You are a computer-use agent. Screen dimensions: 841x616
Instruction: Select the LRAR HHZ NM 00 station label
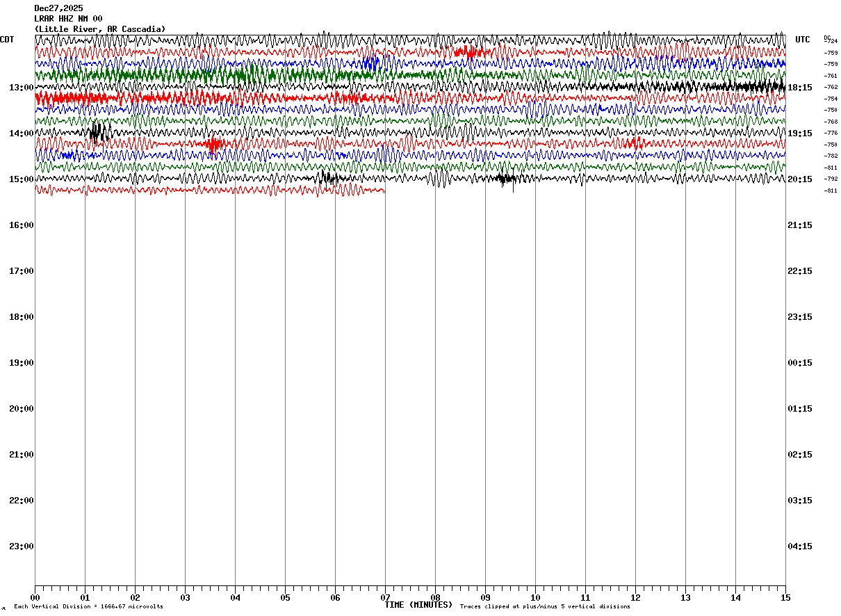pos(68,19)
